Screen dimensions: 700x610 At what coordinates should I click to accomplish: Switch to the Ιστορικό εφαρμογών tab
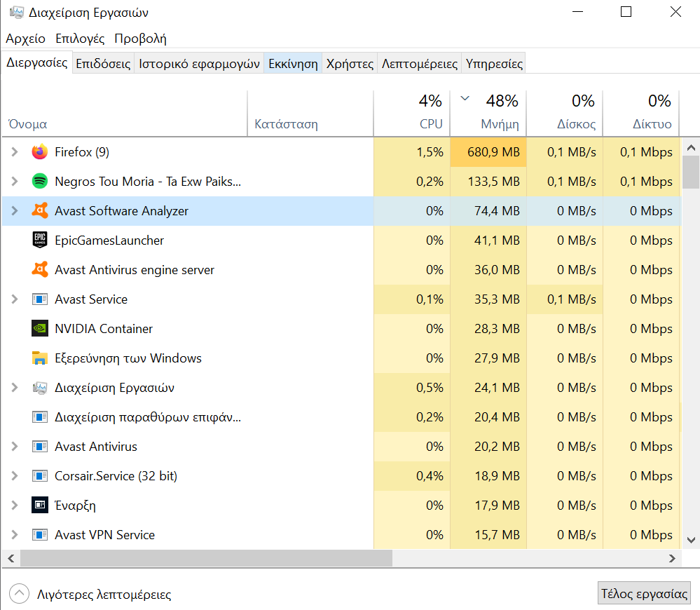click(x=199, y=63)
